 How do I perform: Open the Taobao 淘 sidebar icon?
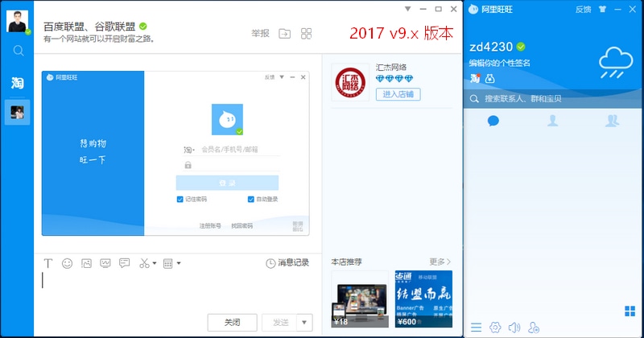(17, 83)
